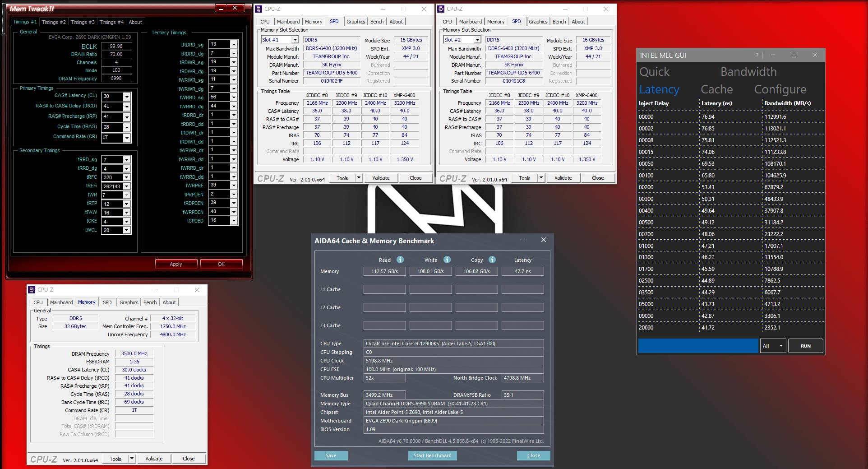
Task: Click the OK button in Mem TweakIt
Action: point(221,264)
